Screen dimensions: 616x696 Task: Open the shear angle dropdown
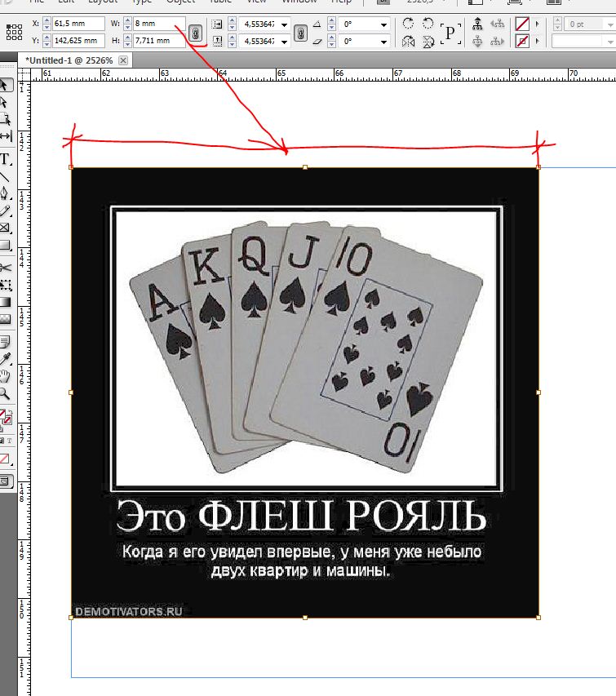384,42
